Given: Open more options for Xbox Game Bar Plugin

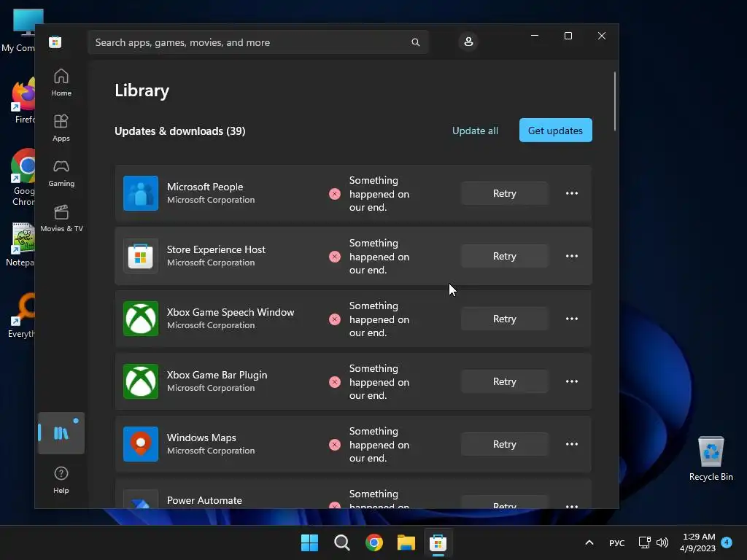Looking at the screenshot, I should (572, 382).
